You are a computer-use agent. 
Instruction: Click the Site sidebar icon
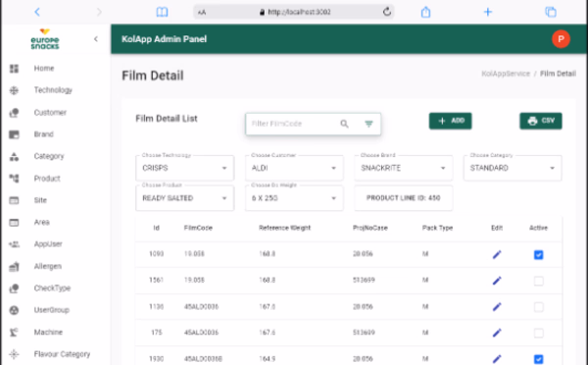(14, 200)
